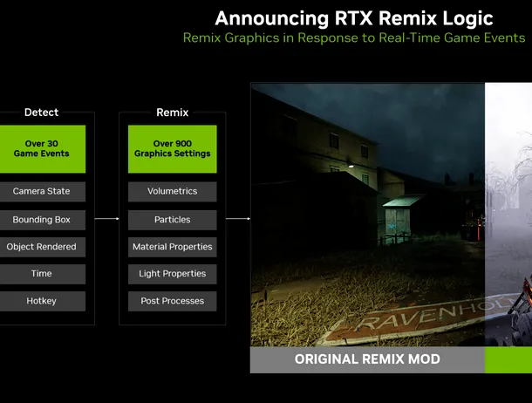Select the "Material Properties" box
Image resolution: width=532 pixels, height=403 pixels.
[x=173, y=247]
